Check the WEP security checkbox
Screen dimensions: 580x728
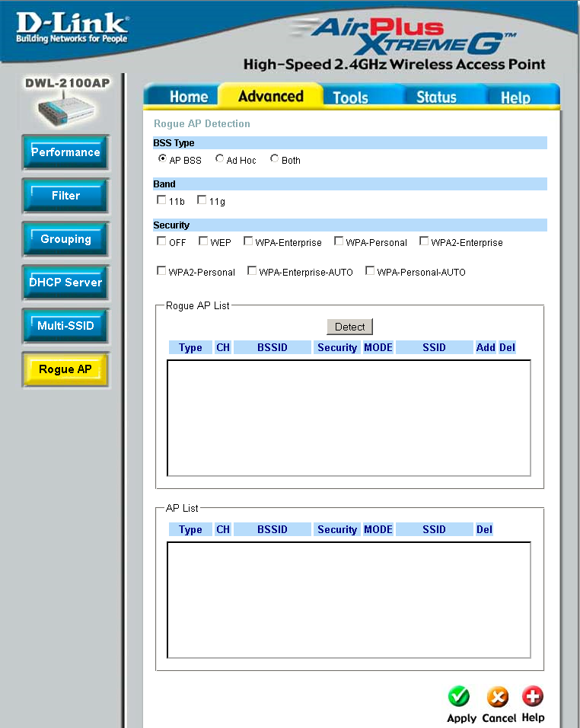click(x=203, y=241)
